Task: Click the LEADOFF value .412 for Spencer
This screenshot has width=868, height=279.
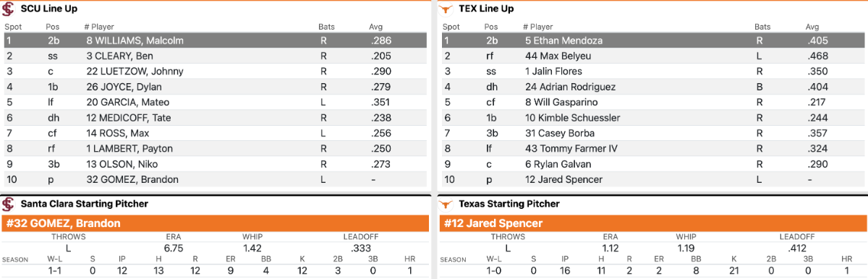Action: (796, 248)
